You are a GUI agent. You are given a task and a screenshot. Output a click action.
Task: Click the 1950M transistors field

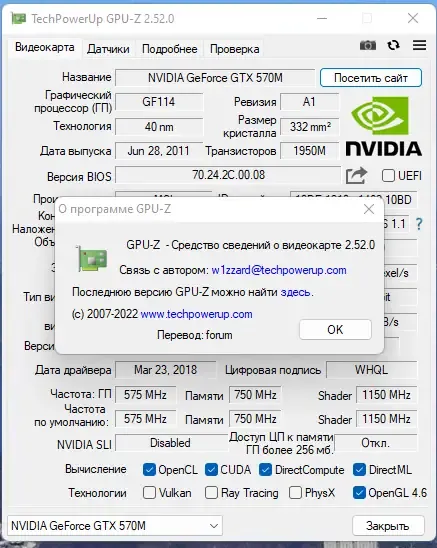(x=309, y=151)
